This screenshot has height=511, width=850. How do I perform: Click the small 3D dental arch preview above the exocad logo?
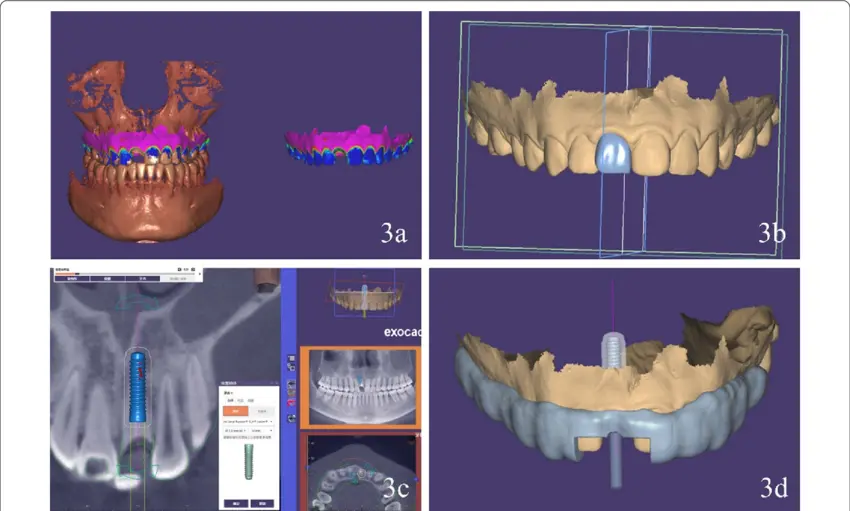tap(365, 297)
